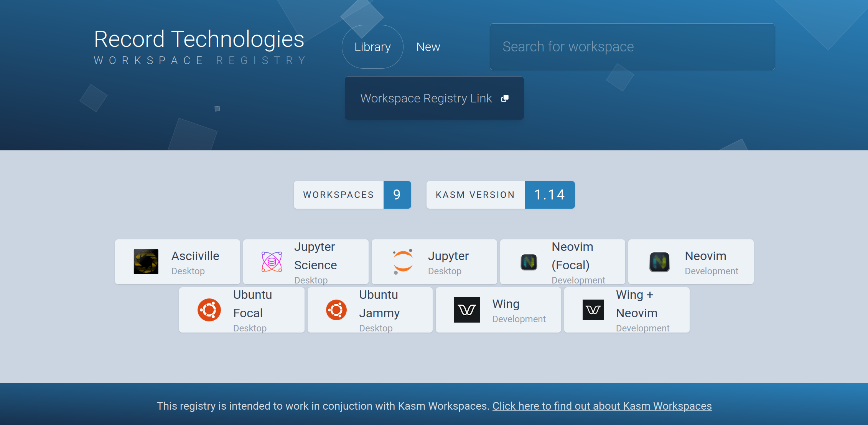868x425 pixels.
Task: Open the Record Technologies registry title
Action: tap(199, 39)
